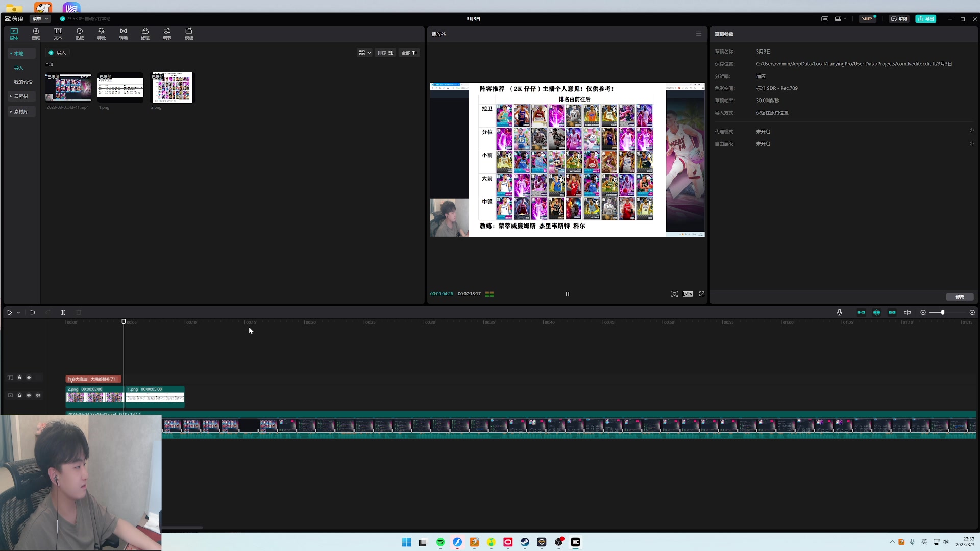Open Spotify from the Windows taskbar
The height and width of the screenshot is (551, 980).
pos(440,542)
